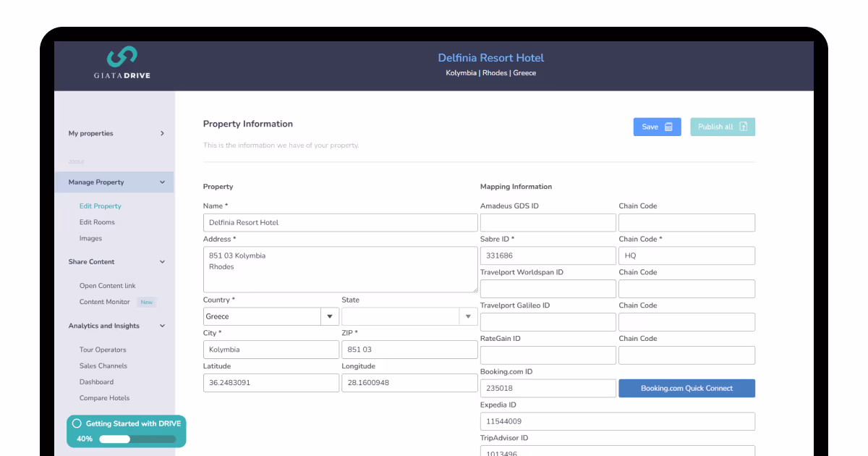
Task: Open the Sales Channels page
Action: click(103, 366)
